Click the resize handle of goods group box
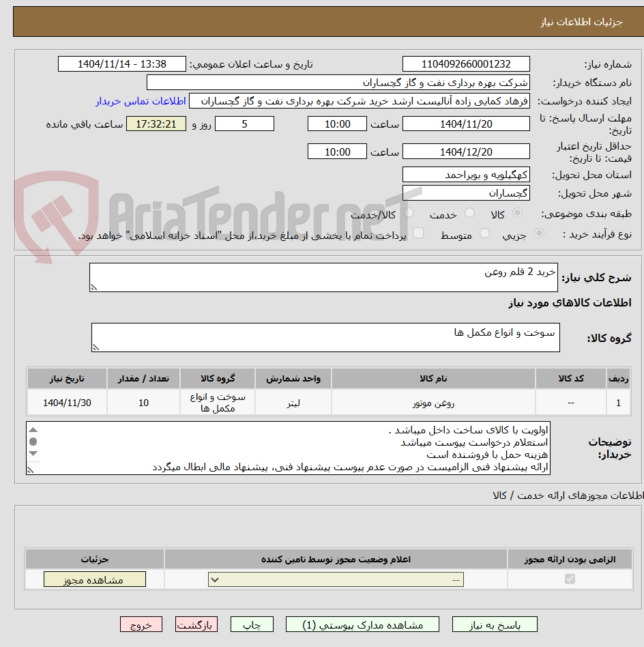This screenshot has width=644, height=647. 96,348
